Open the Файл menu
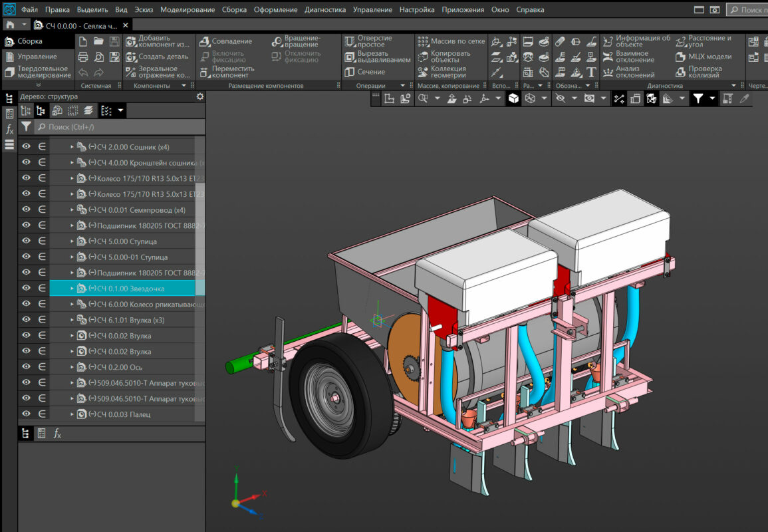Viewport: 768px width, 532px height. [29, 9]
